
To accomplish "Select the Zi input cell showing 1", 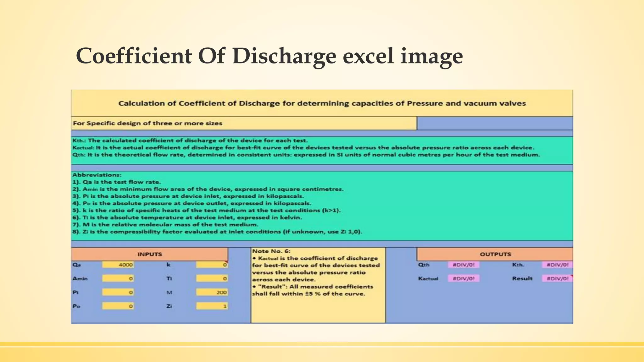I will (212, 306).
